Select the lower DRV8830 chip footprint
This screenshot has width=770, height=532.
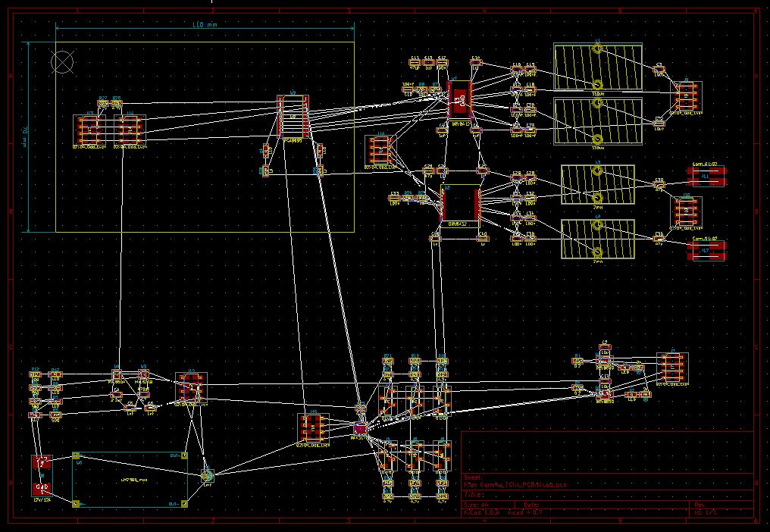pos(605,394)
